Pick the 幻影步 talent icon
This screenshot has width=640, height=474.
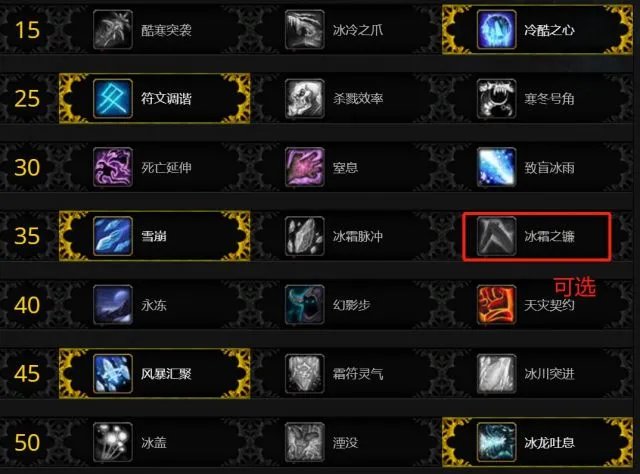click(x=305, y=305)
